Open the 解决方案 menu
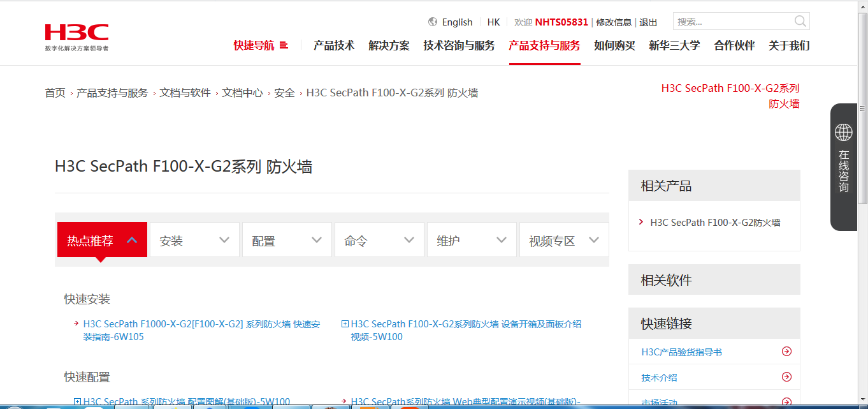Viewport: 868px width, 409px height. pyautogui.click(x=389, y=45)
